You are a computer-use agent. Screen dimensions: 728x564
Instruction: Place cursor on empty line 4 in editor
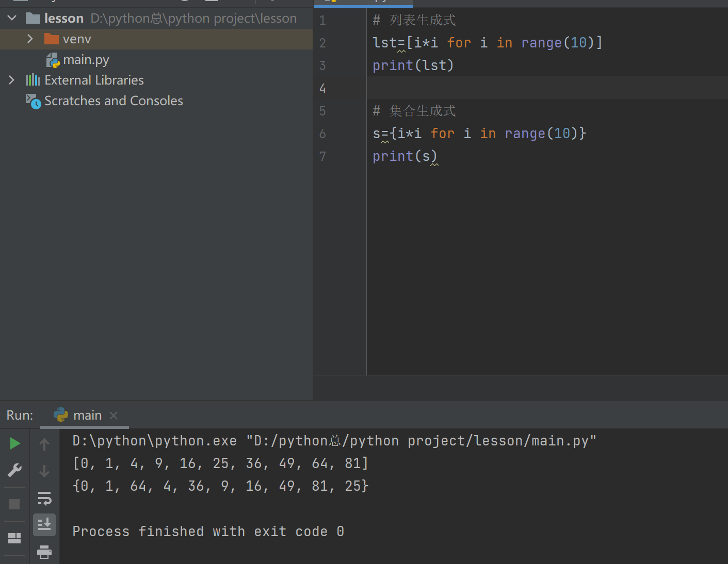(547, 88)
